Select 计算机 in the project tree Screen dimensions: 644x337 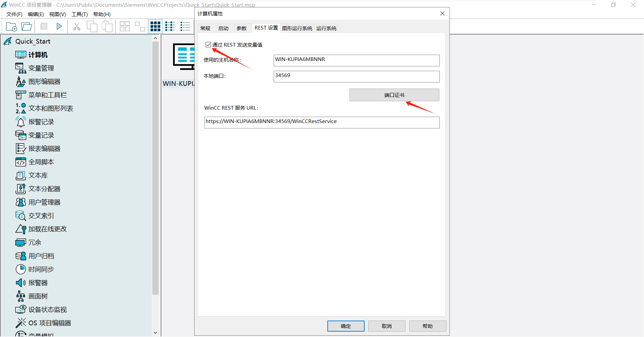(x=32, y=55)
